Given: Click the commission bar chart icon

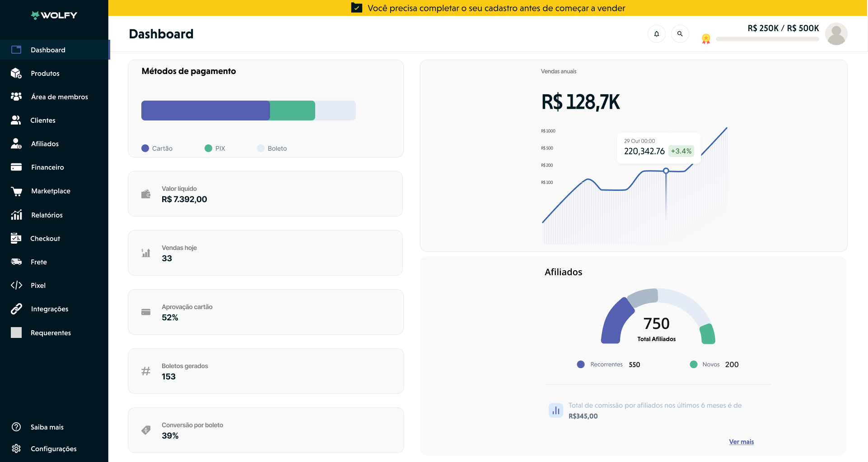Looking at the screenshot, I should click(x=555, y=411).
